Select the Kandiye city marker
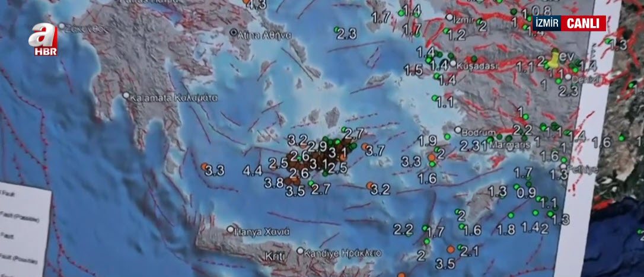Viewport: 644px width, 277px height. click(x=300, y=251)
